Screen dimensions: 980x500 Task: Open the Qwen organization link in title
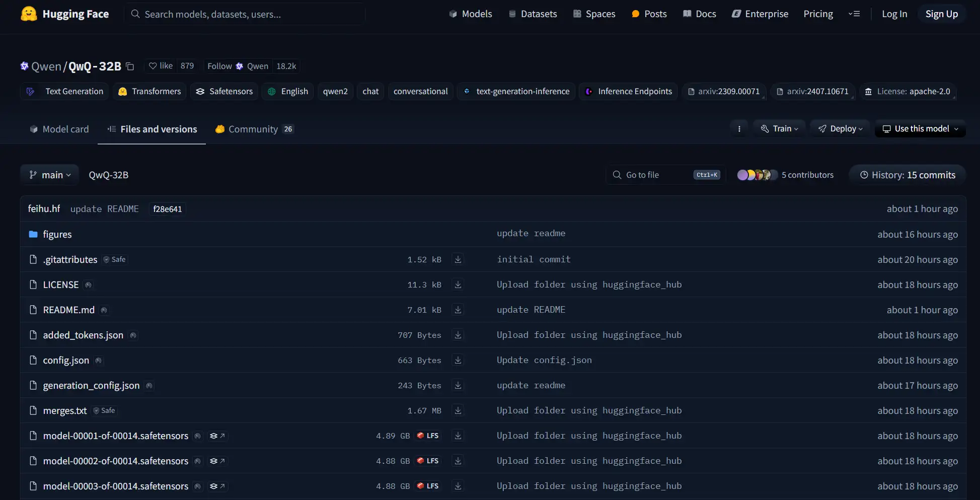coord(46,66)
